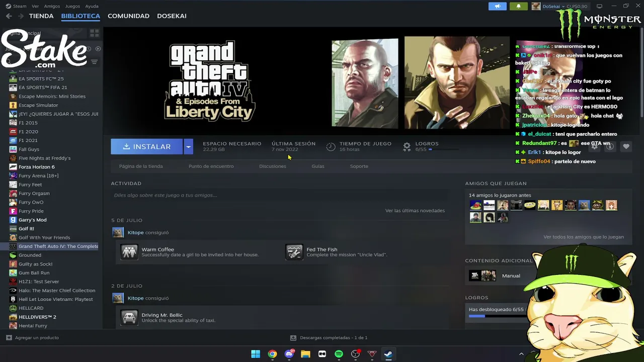Open Spotify from the taskbar
The image size is (644, 362).
tap(339, 354)
